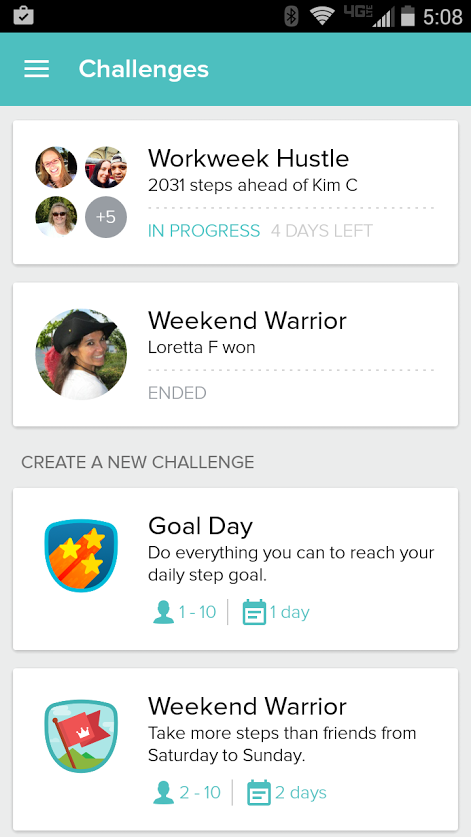Tap the Bluetooth status bar icon
The height and width of the screenshot is (837, 471).
[x=291, y=17]
